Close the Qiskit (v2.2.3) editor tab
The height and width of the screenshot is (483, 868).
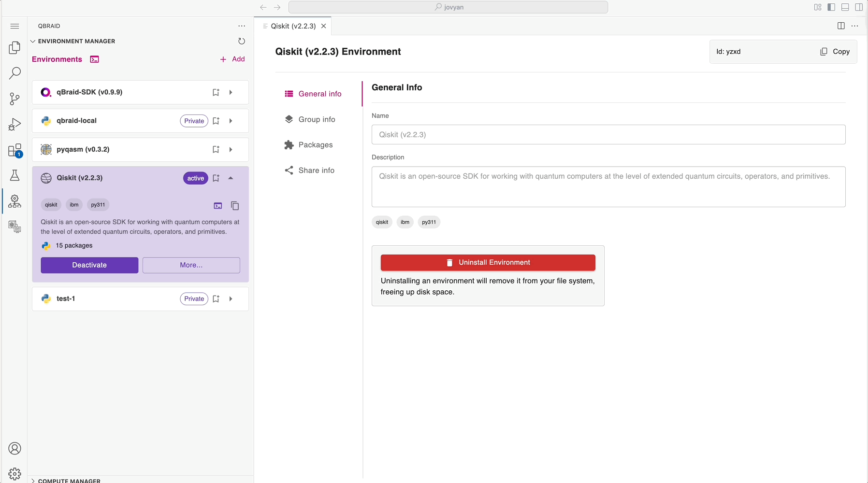324,26
